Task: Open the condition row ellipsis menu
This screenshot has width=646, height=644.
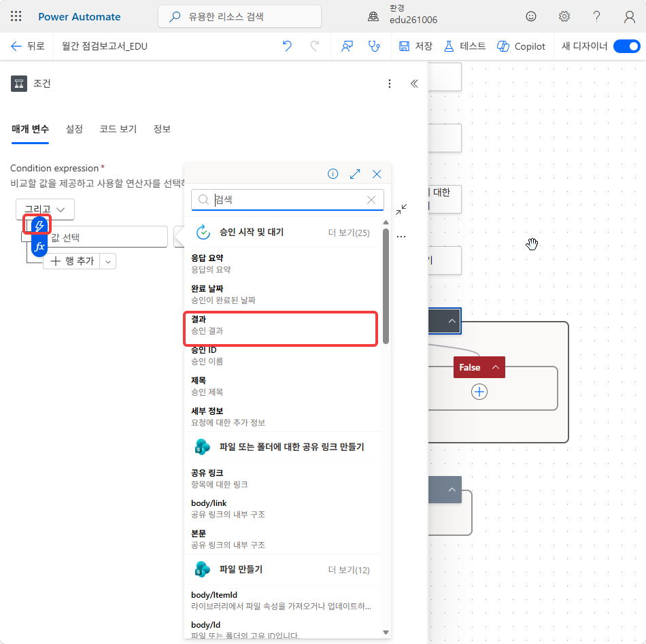Action: click(x=401, y=237)
